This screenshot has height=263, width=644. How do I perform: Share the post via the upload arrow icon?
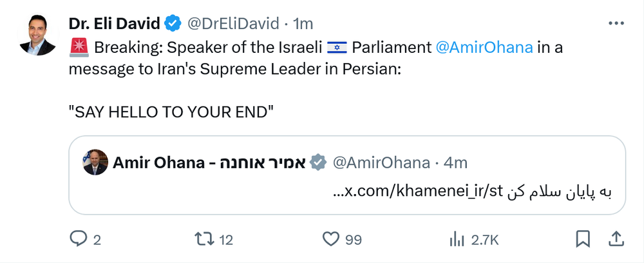point(616,239)
